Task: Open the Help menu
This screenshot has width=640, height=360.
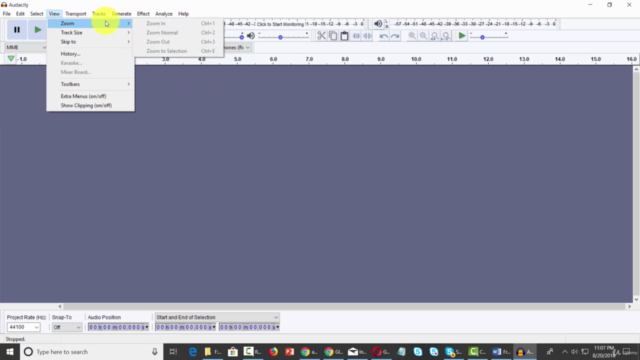Action: [183, 14]
